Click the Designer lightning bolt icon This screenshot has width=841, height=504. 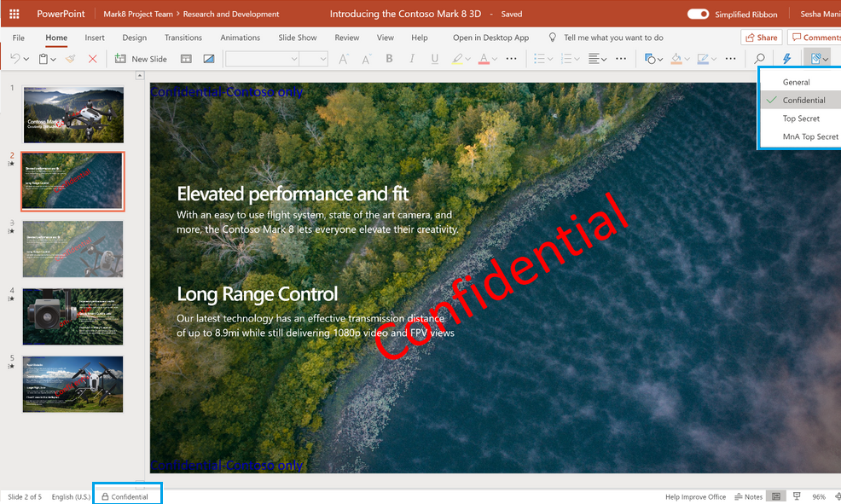point(787,59)
